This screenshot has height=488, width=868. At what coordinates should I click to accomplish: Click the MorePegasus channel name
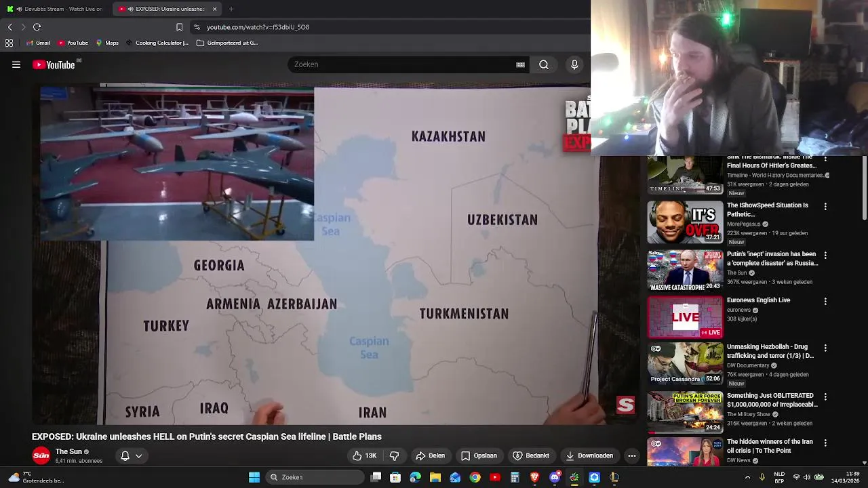[744, 224]
